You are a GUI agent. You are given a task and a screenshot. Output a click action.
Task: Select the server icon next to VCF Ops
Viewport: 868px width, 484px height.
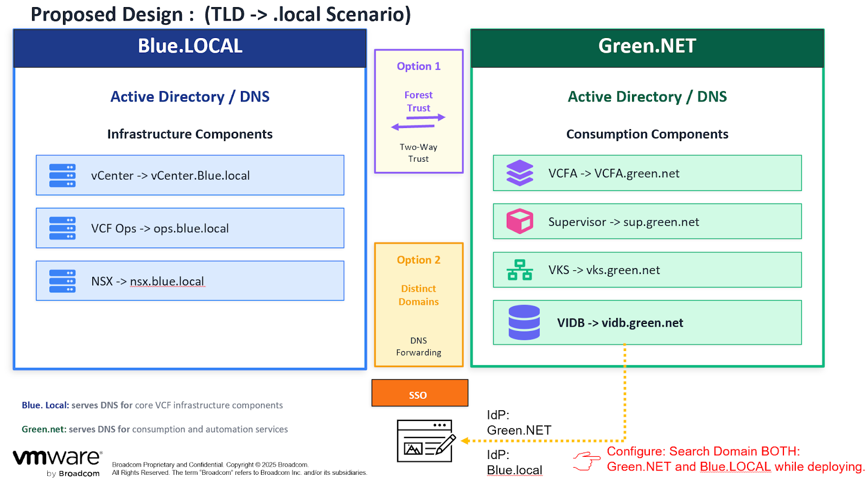(x=62, y=228)
